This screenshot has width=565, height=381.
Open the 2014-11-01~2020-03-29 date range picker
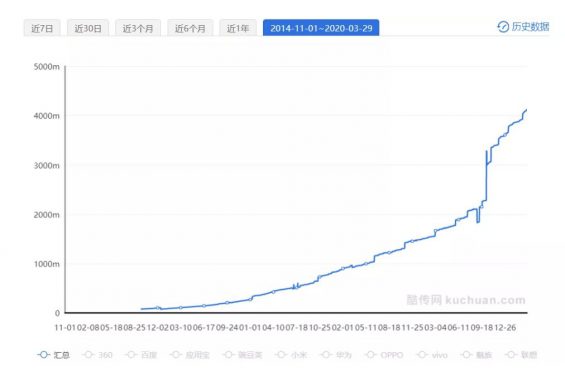point(321,28)
